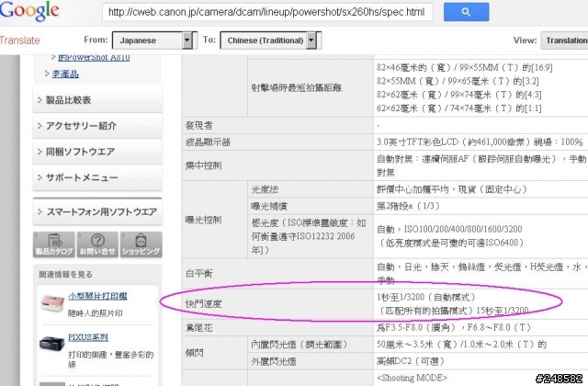Click the ショッピング bag icon button

[141, 244]
